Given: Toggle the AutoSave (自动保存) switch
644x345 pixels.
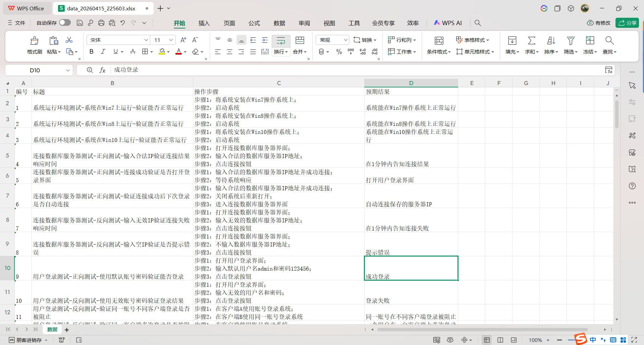Looking at the screenshot, I should (65, 22).
